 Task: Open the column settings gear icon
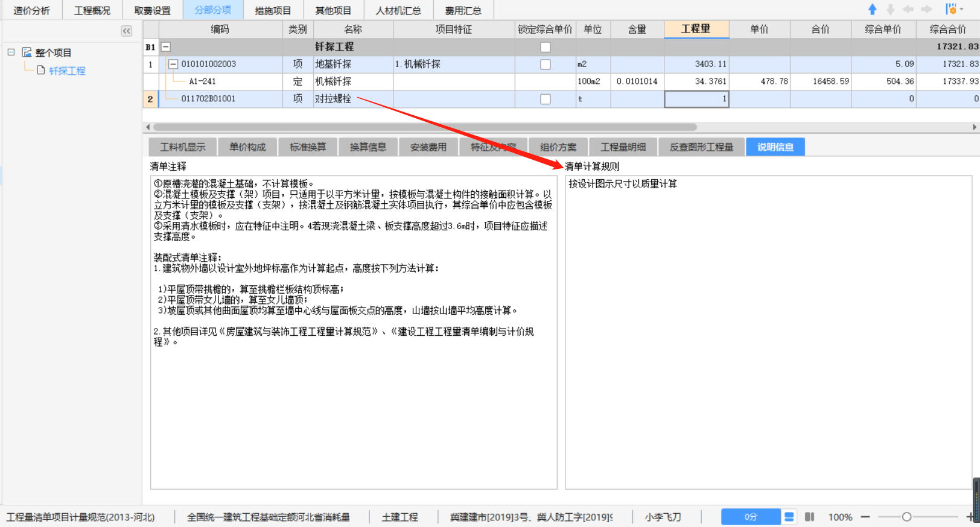(x=951, y=9)
